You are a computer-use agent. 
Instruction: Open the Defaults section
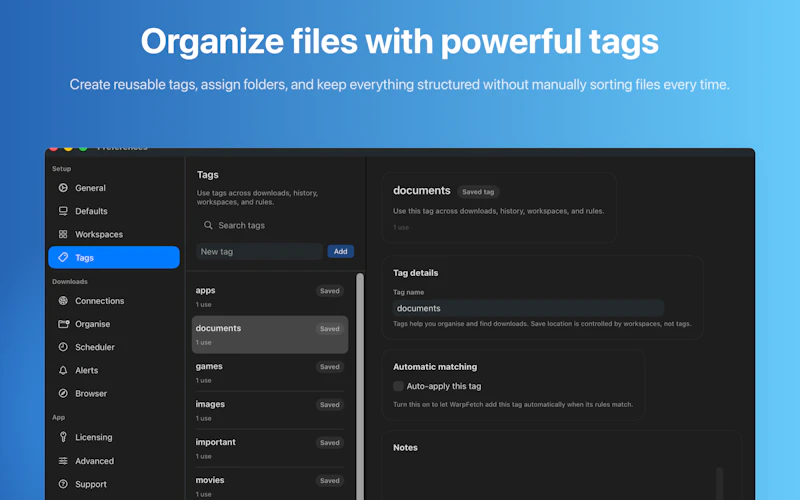click(114, 211)
